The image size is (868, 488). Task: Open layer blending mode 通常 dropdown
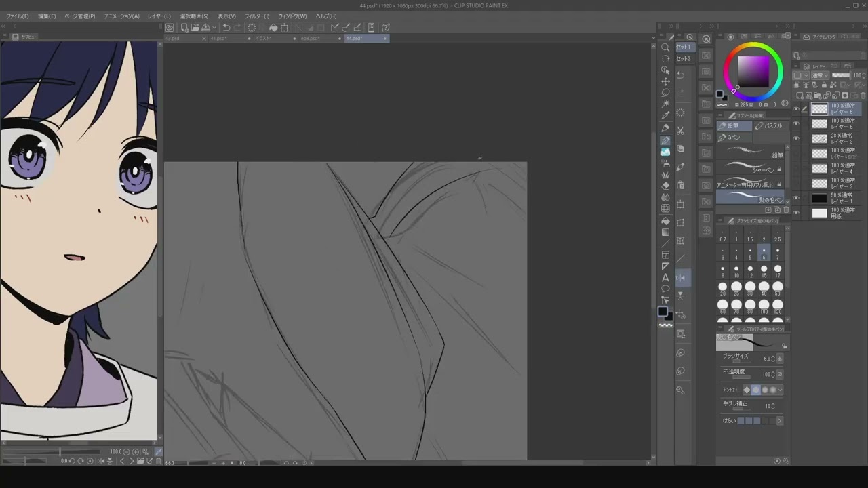pos(819,76)
